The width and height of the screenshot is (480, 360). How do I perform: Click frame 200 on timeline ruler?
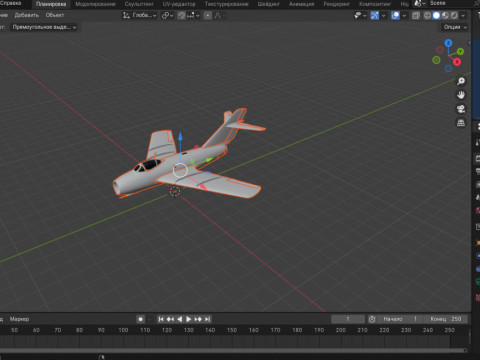click(341, 330)
